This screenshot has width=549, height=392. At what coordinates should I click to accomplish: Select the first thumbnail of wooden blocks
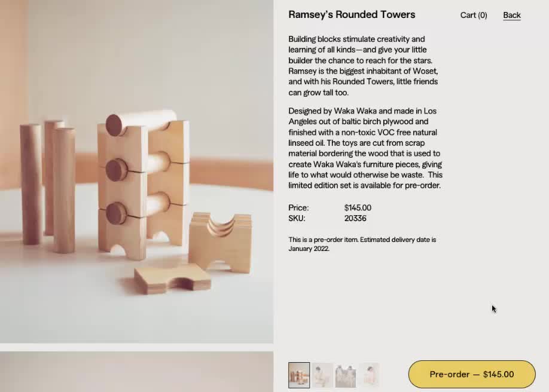299,375
